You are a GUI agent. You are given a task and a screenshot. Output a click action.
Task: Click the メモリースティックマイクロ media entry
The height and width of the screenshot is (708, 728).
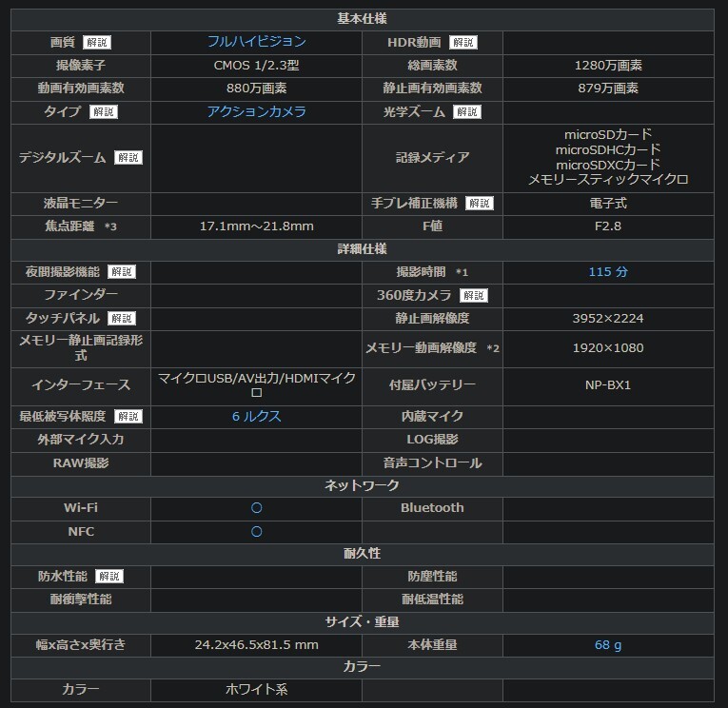pyautogui.click(x=608, y=180)
